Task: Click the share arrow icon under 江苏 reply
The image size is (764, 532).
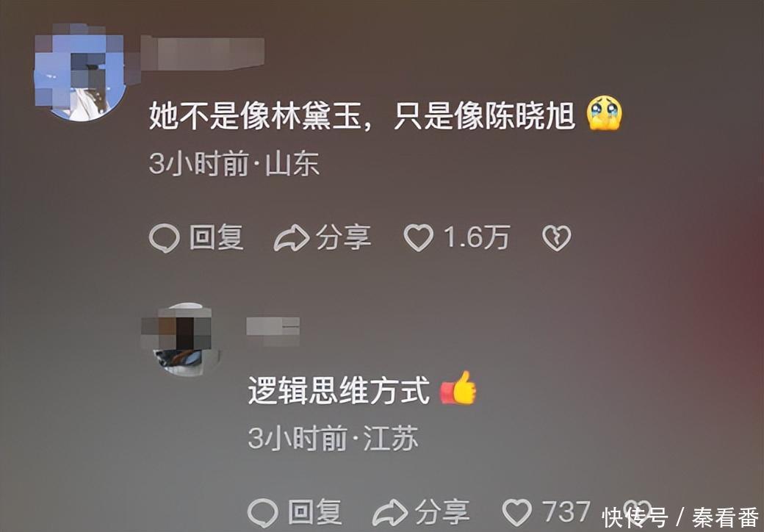Action: [390, 513]
